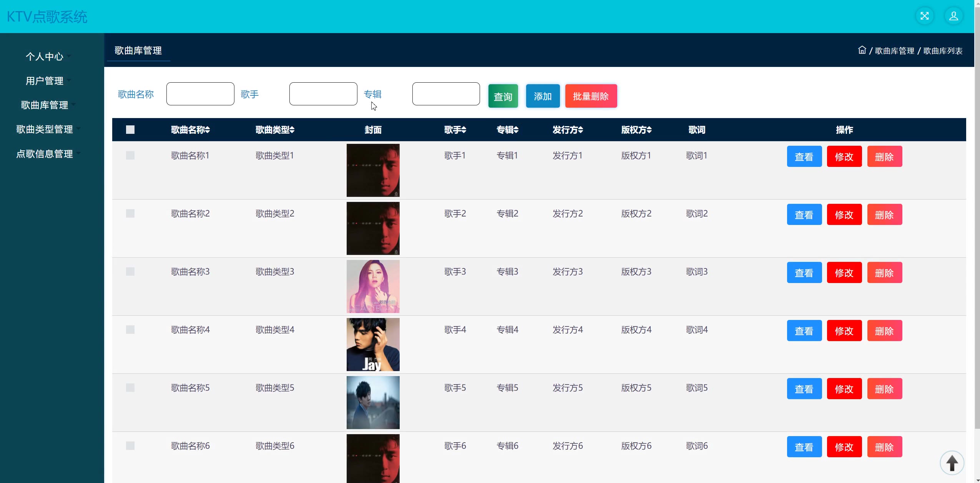This screenshot has width=980, height=483.
Task: Click the 歌词1 cell
Action: pyautogui.click(x=697, y=155)
